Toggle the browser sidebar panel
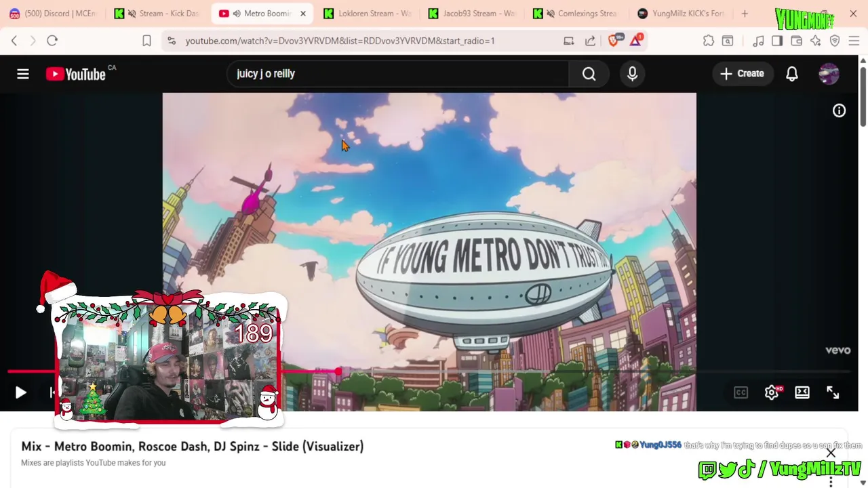 [x=777, y=41]
